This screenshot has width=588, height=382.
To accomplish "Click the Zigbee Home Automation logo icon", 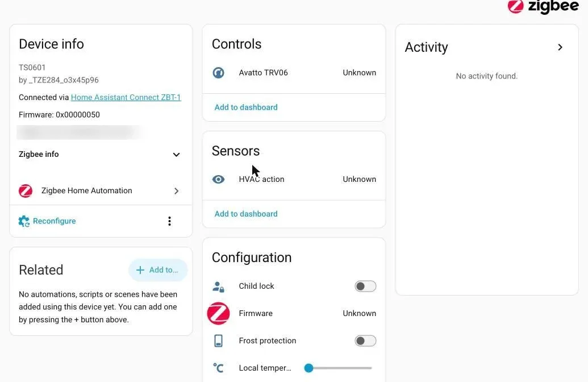I will point(26,190).
